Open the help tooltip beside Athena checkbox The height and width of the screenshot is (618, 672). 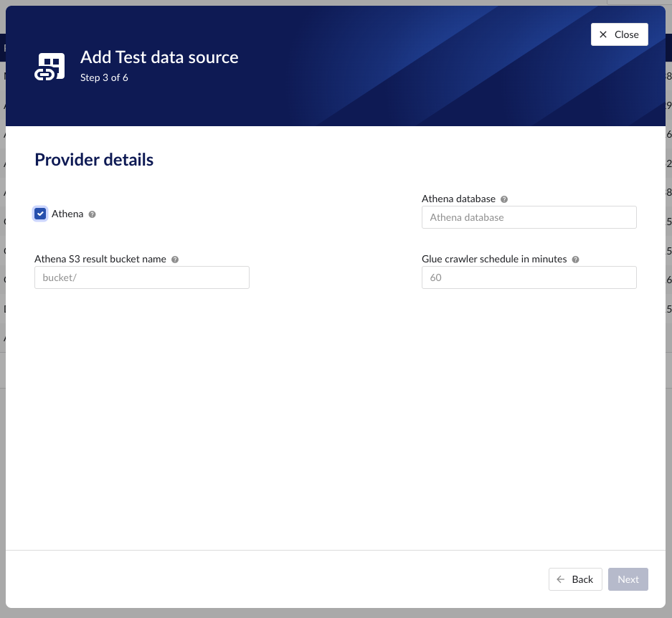[x=92, y=214]
